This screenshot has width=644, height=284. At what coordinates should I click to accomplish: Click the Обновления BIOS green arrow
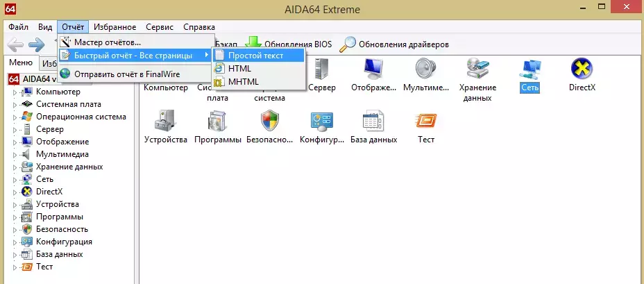click(x=253, y=44)
